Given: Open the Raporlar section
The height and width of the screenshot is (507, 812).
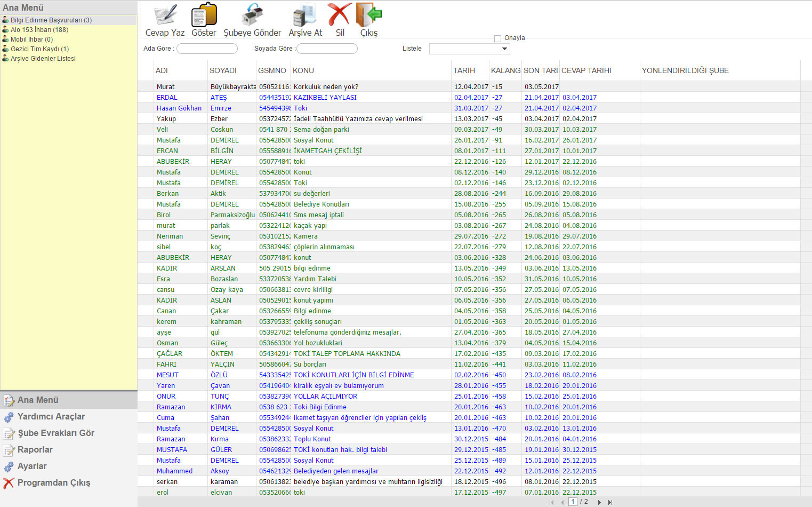Looking at the screenshot, I should (x=69, y=450).
